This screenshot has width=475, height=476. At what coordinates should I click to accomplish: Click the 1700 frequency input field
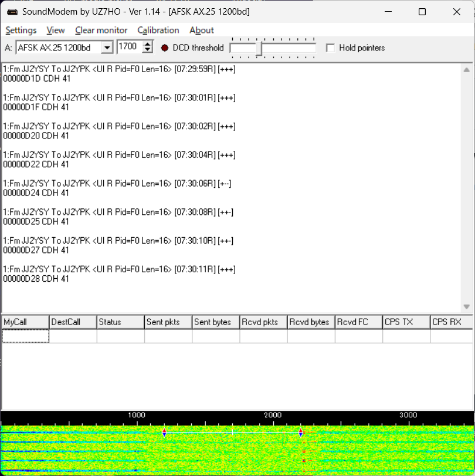coord(130,47)
